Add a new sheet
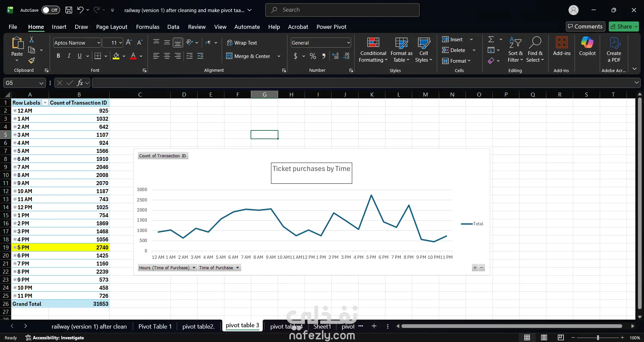The image size is (644, 342). [x=374, y=326]
